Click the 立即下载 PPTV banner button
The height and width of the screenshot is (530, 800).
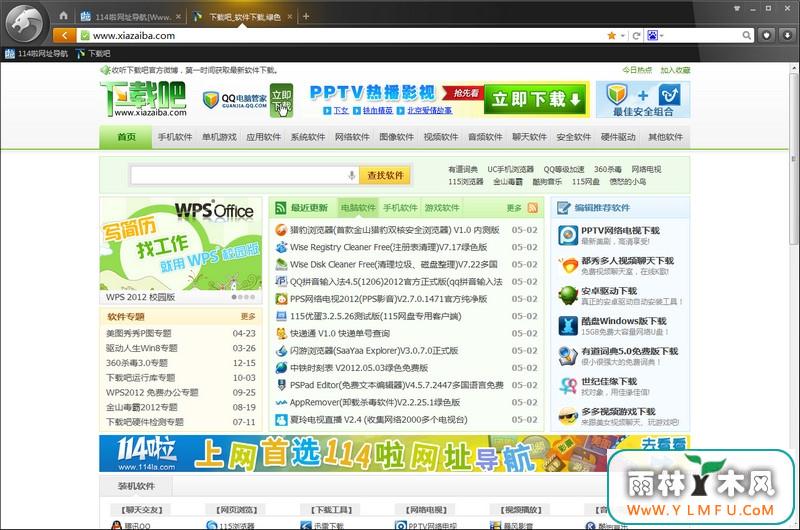[535, 99]
